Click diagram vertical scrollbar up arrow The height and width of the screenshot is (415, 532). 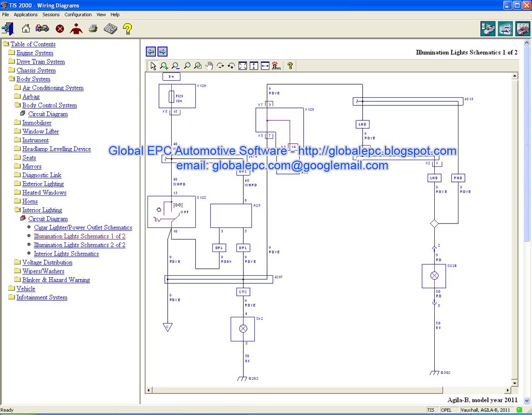[515, 75]
